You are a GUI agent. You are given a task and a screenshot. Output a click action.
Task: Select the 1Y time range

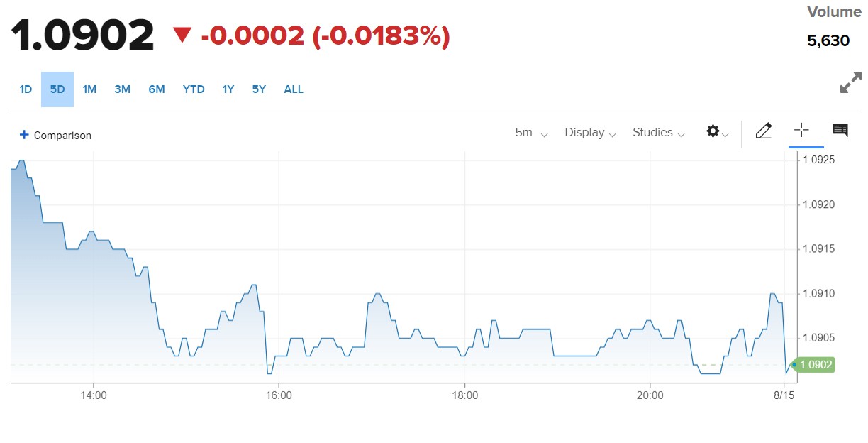[x=228, y=89]
